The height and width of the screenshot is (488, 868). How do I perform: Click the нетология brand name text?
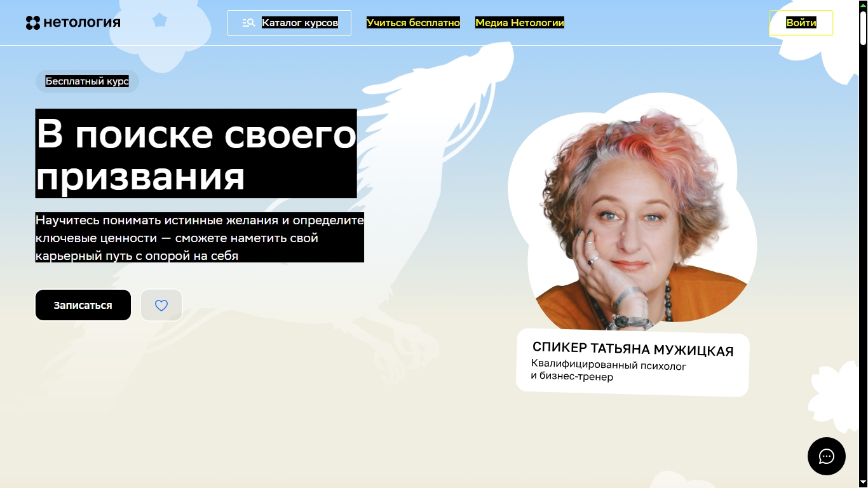pos(81,22)
